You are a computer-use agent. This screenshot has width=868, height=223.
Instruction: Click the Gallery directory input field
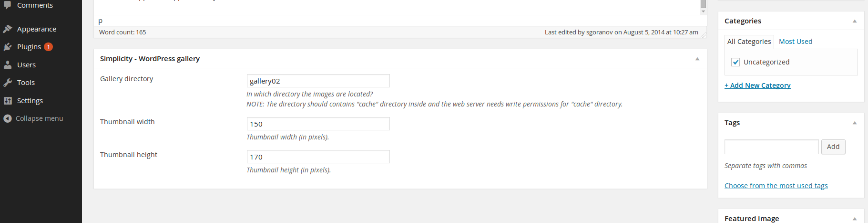click(318, 81)
